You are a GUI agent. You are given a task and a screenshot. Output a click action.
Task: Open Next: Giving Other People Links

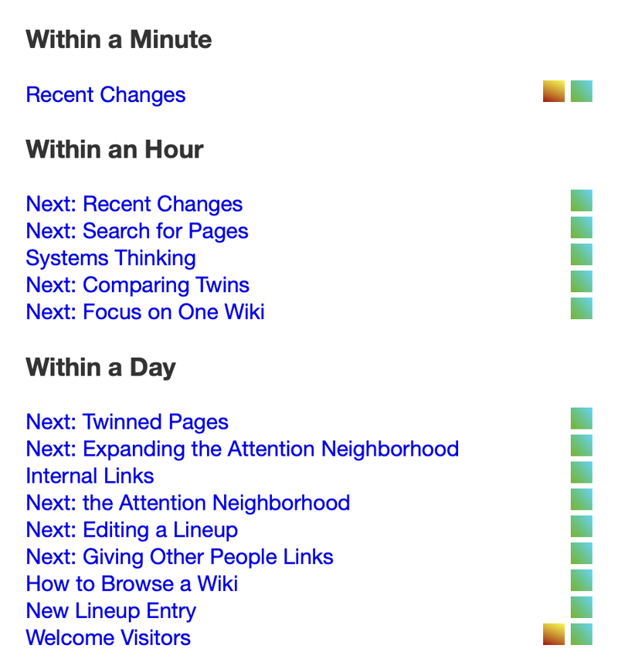pyautogui.click(x=179, y=557)
